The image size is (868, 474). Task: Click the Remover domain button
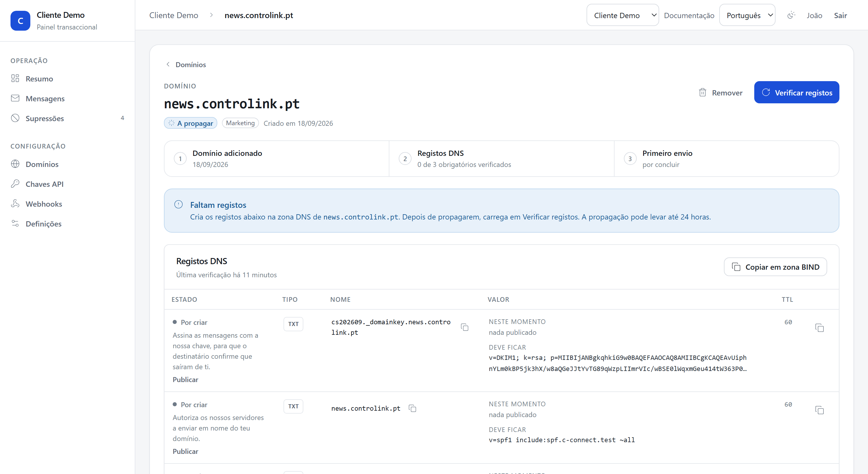pyautogui.click(x=720, y=92)
